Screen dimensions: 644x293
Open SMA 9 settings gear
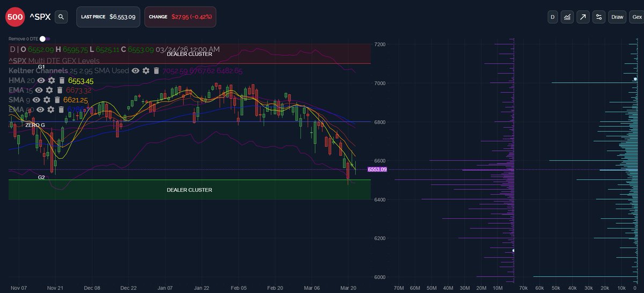[x=47, y=100]
